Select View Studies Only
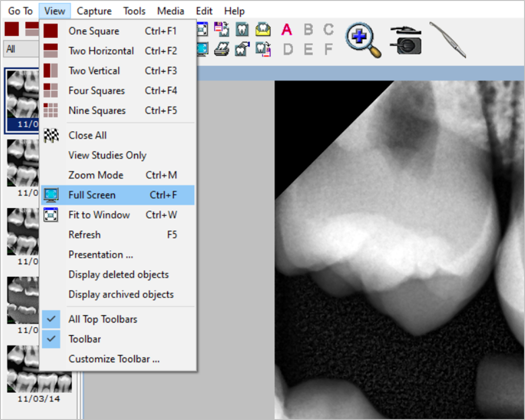 (118, 155)
